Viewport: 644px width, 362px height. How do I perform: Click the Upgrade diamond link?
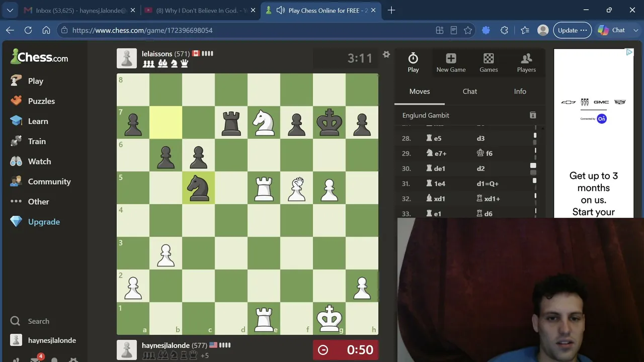coord(35,222)
